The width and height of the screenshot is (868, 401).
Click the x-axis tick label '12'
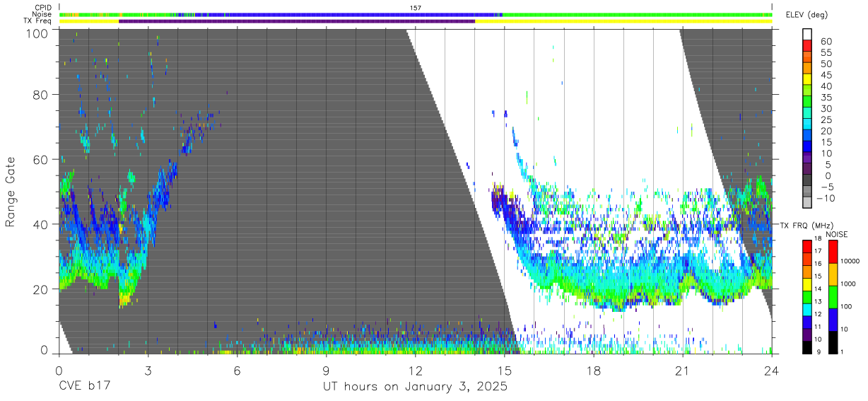[x=415, y=369]
